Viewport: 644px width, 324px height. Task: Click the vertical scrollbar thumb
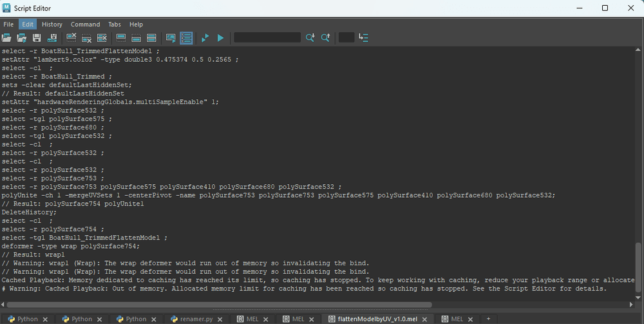tap(638, 267)
